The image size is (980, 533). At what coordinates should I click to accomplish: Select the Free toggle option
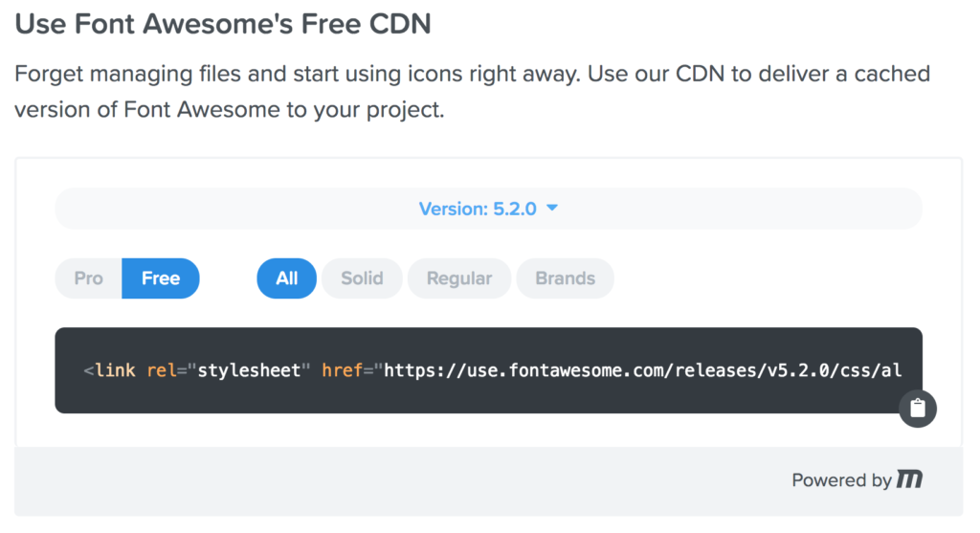pyautogui.click(x=161, y=278)
